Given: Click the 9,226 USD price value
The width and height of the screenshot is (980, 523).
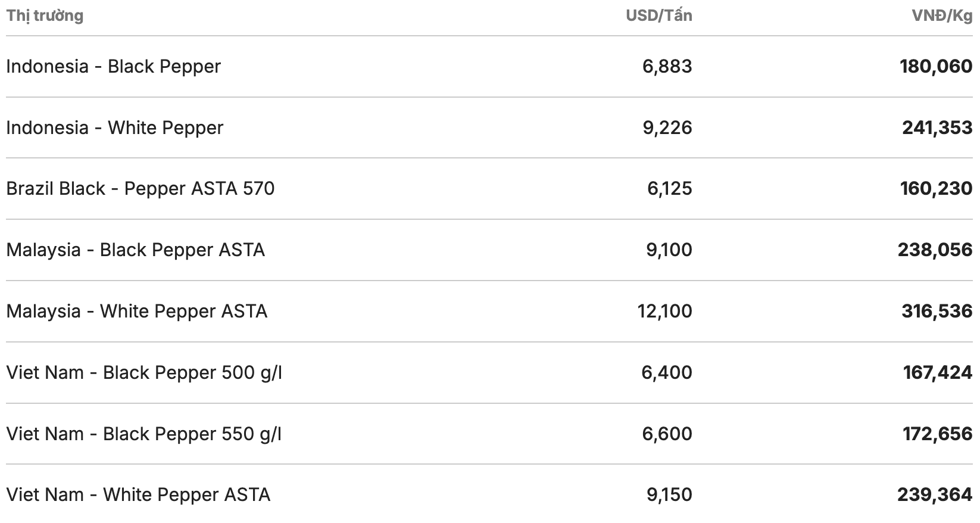Looking at the screenshot, I should pos(667,127).
